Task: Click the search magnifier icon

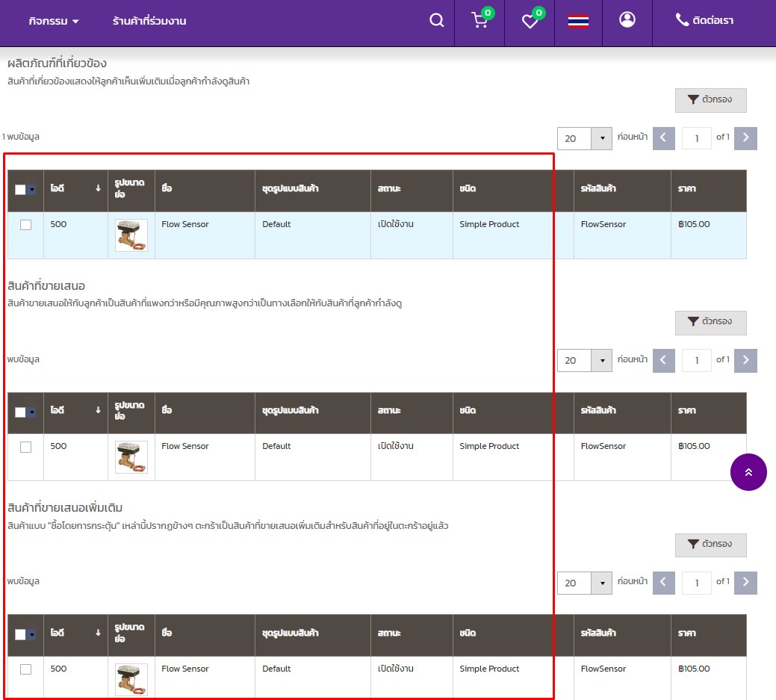Action: (x=437, y=21)
